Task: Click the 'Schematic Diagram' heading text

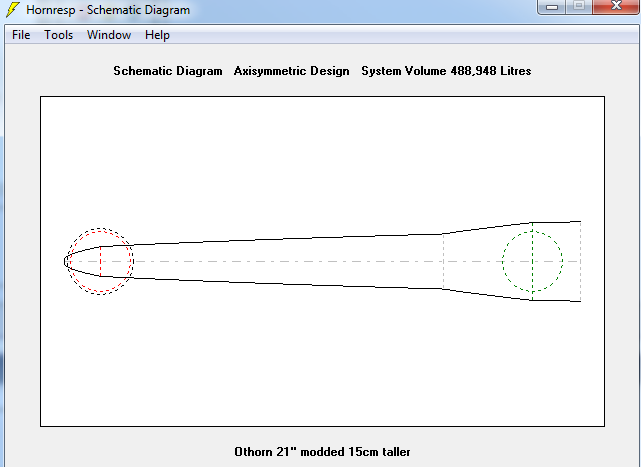Action: [x=168, y=71]
